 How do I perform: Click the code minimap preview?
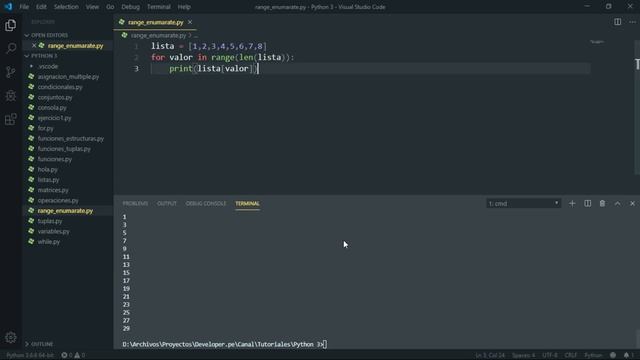click(597, 42)
